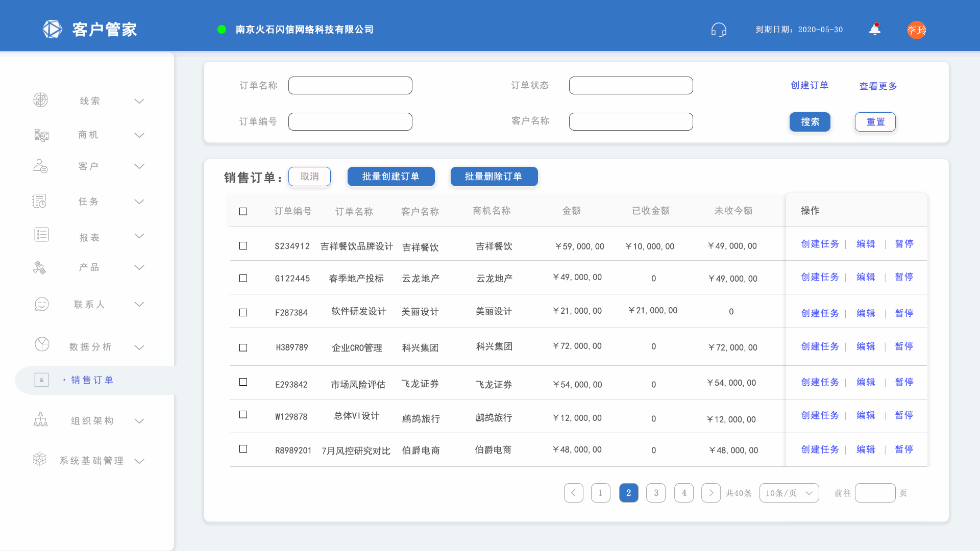Screen dimensions: 980x551
Task: Expand the 数据分析 menu chevron
Action: coord(139,347)
